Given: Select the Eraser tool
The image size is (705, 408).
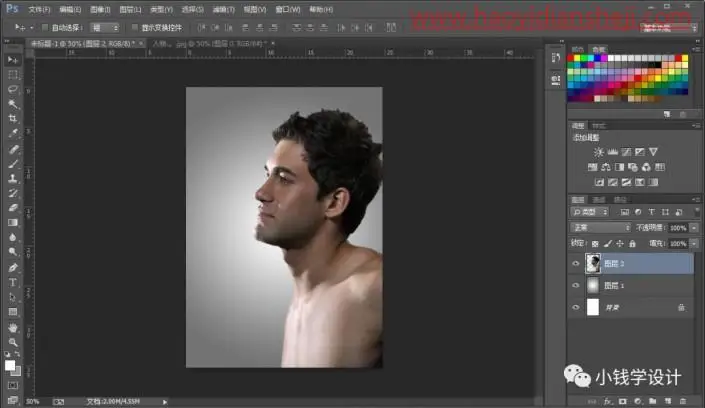Looking at the screenshot, I should click(x=13, y=208).
